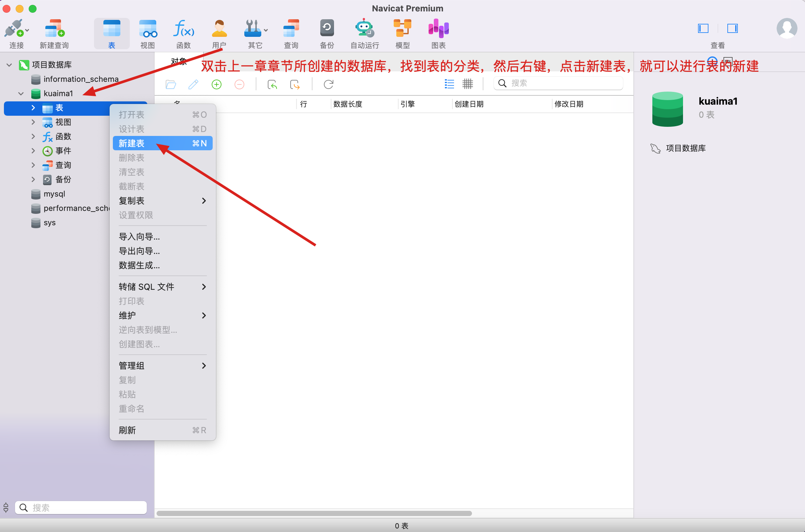
Task: Toggle the left sidebar pane view
Action: [703, 28]
